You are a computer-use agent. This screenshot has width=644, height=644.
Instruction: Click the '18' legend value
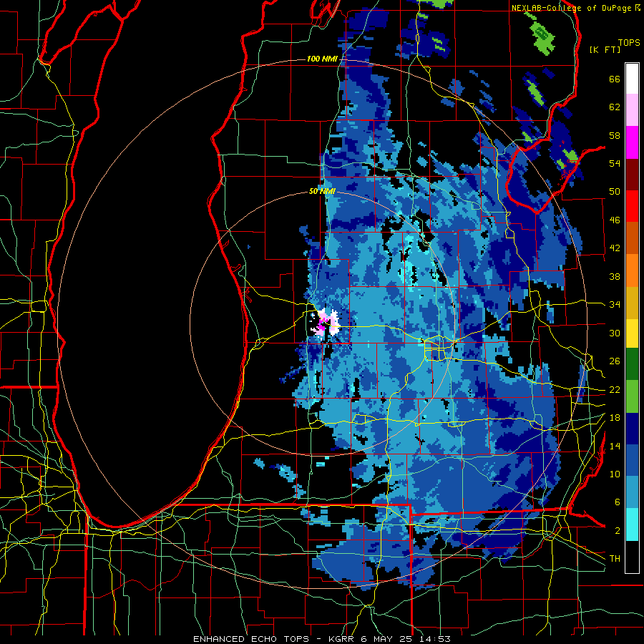pyautogui.click(x=615, y=418)
